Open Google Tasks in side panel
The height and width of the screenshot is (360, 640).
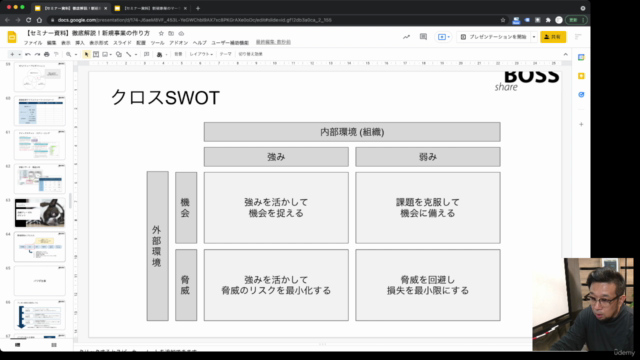pos(581,95)
